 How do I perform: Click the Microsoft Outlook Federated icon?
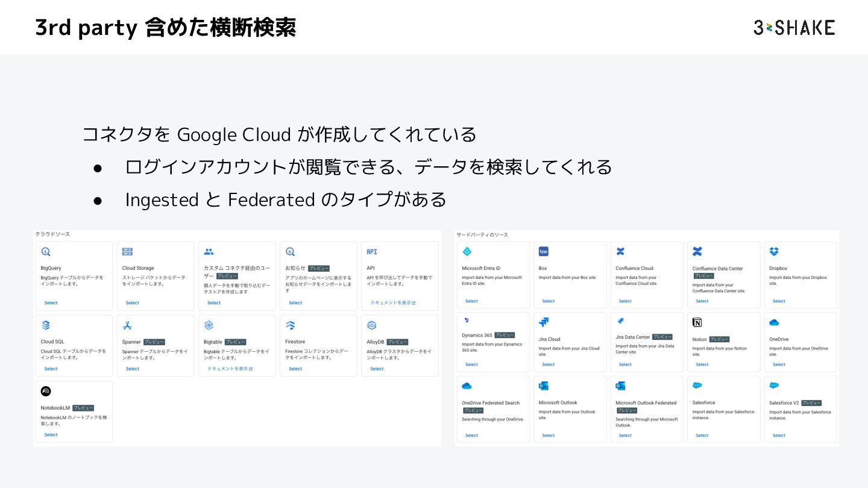point(620,386)
